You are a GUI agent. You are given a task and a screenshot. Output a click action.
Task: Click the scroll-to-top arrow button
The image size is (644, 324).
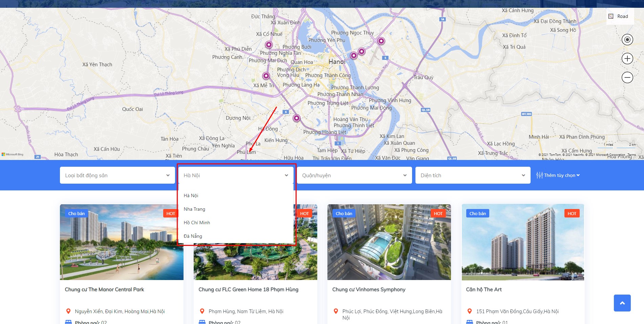(622, 303)
